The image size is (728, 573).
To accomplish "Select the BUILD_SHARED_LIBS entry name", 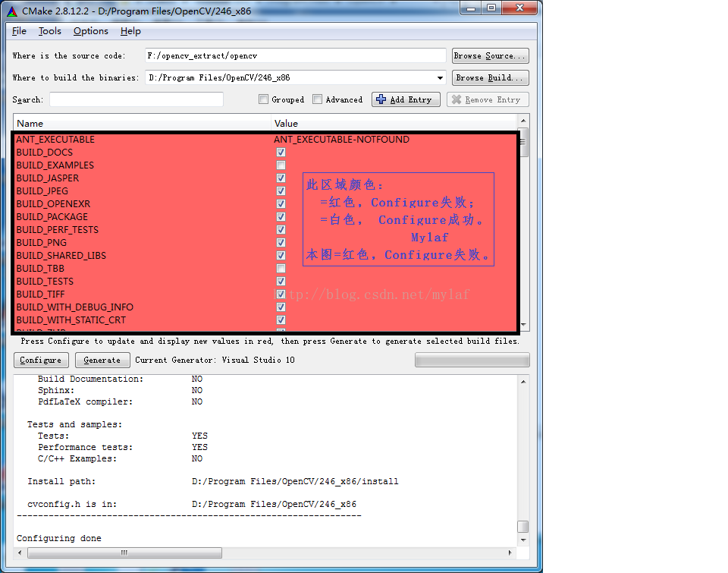I will coord(61,256).
